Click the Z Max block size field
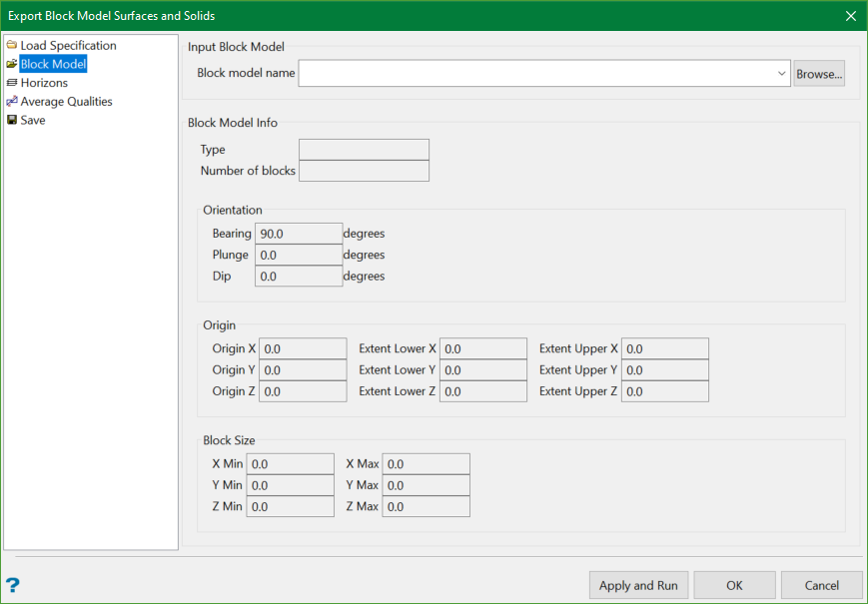The width and height of the screenshot is (868, 604). [426, 506]
